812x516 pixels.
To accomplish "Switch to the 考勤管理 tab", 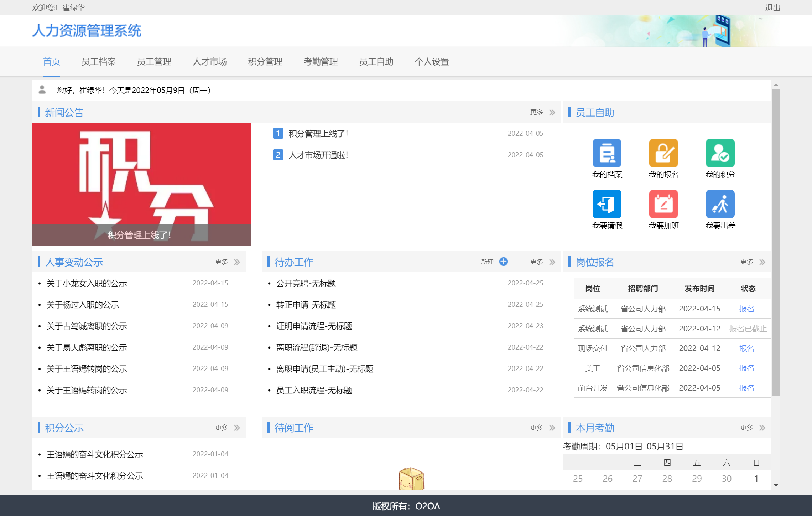I will tap(321, 62).
